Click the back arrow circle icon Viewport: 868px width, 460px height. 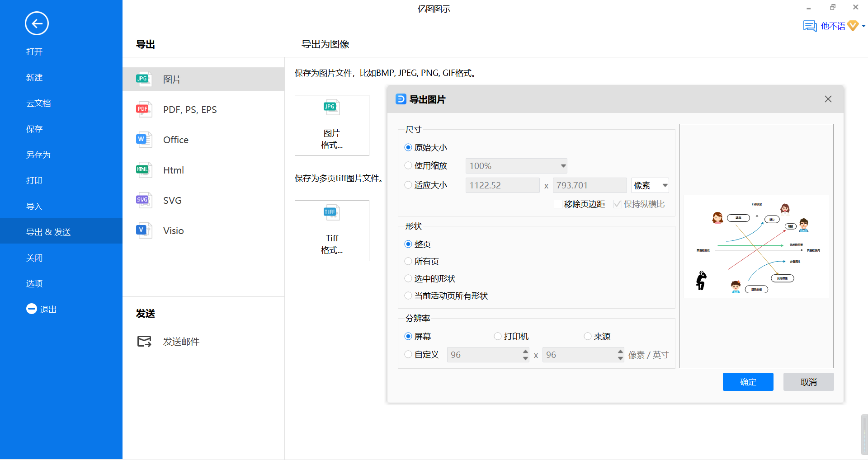[x=37, y=23]
